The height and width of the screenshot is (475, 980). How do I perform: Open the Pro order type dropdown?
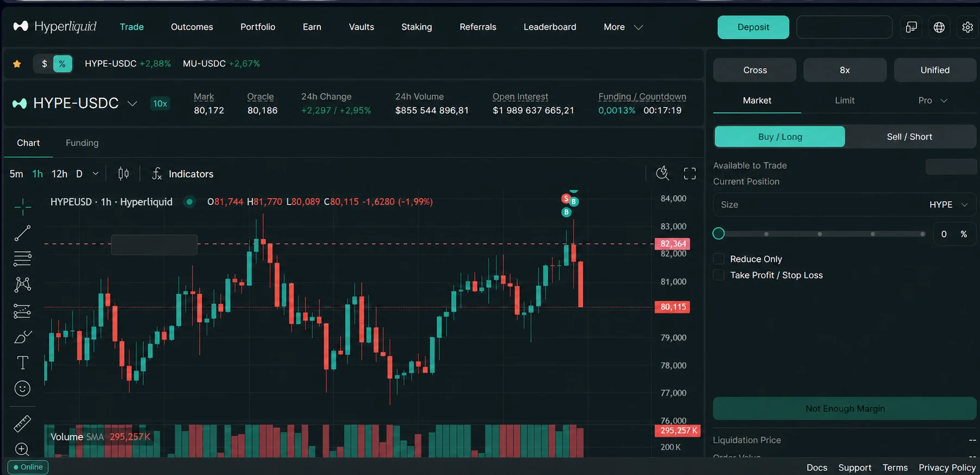pos(933,101)
